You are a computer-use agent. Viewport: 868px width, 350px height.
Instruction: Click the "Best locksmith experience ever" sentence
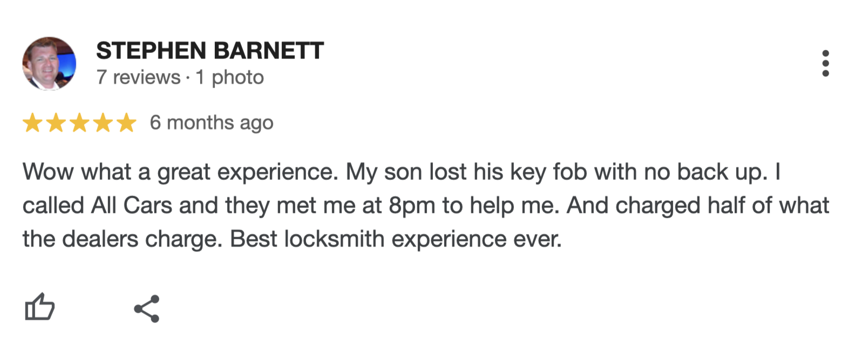click(396, 239)
